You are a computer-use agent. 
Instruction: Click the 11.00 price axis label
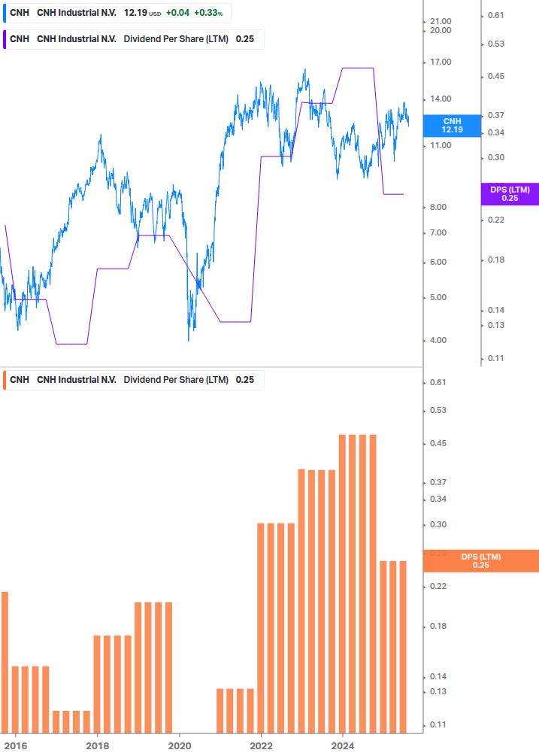click(x=441, y=146)
